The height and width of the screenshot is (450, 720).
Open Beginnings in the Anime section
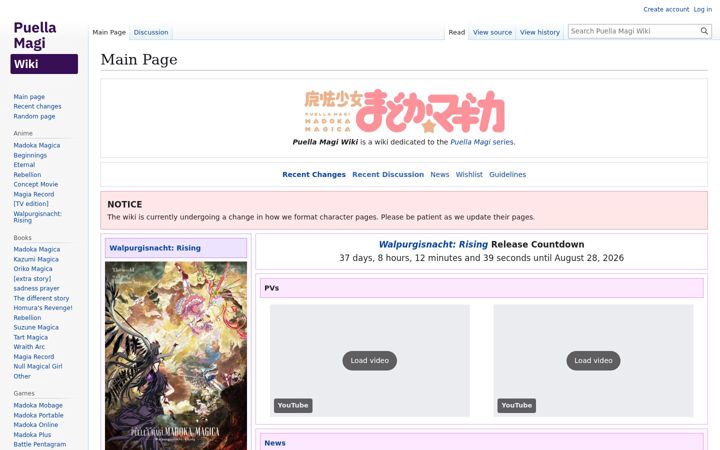tap(30, 155)
